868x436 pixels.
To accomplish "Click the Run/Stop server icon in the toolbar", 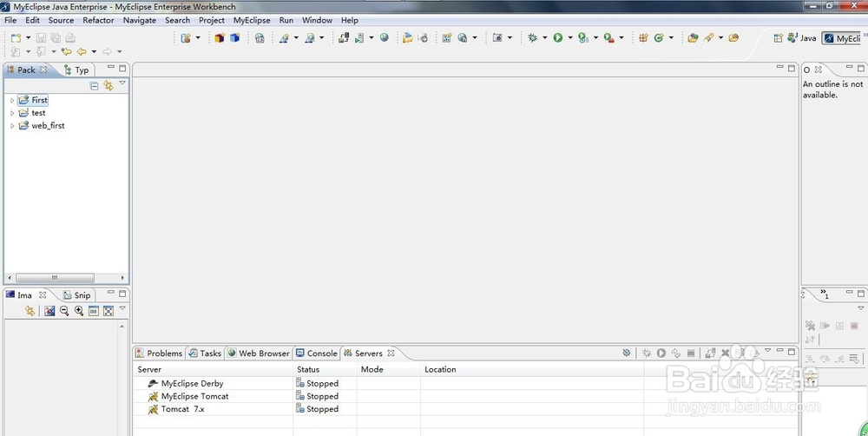I will (359, 37).
